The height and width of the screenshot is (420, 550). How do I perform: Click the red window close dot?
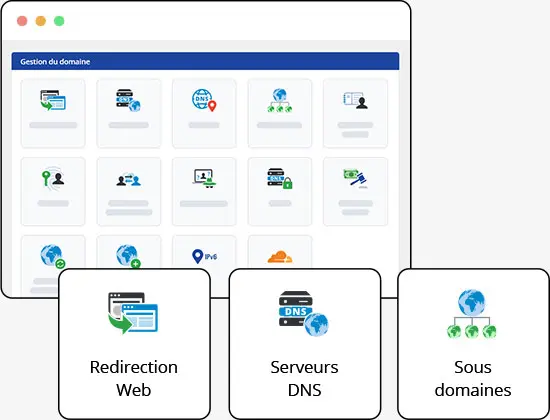[22, 21]
